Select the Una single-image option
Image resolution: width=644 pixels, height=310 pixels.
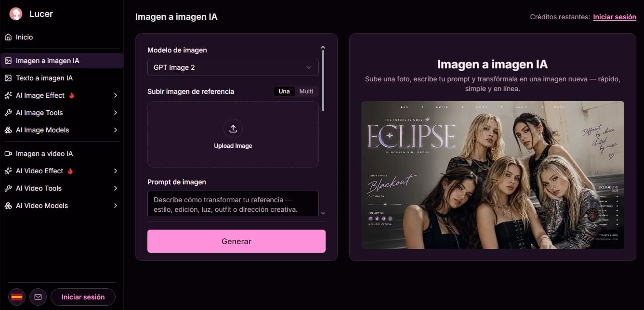[x=284, y=91]
